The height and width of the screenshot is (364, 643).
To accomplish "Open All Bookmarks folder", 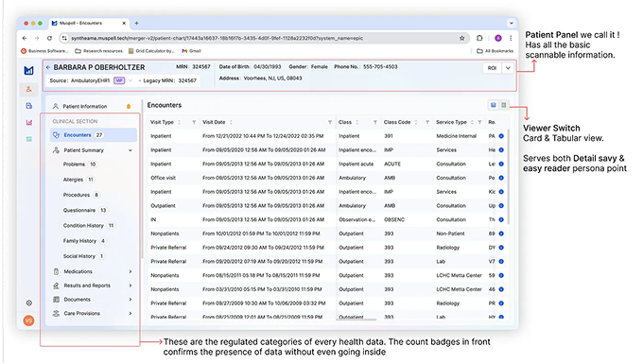I will point(495,51).
